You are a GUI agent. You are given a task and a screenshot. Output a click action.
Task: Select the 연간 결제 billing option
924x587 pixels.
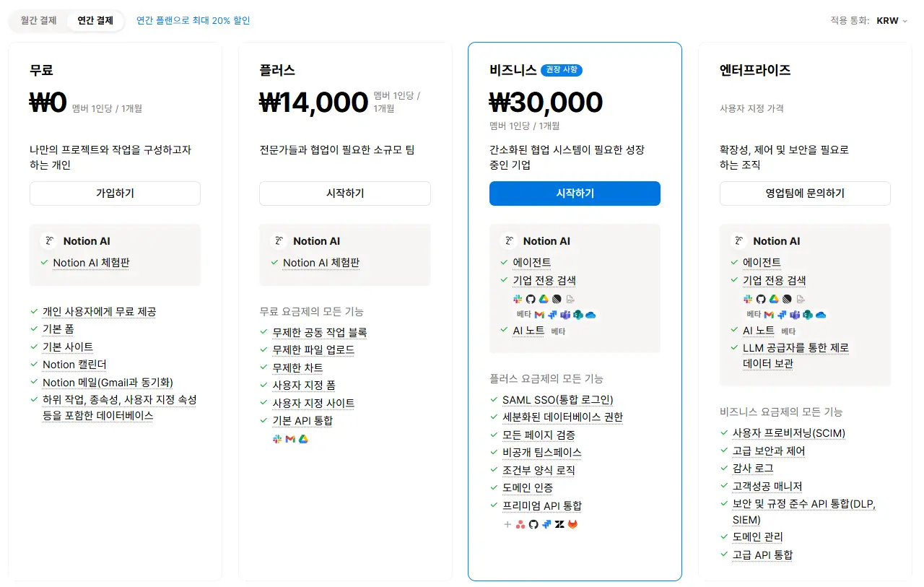click(x=95, y=20)
